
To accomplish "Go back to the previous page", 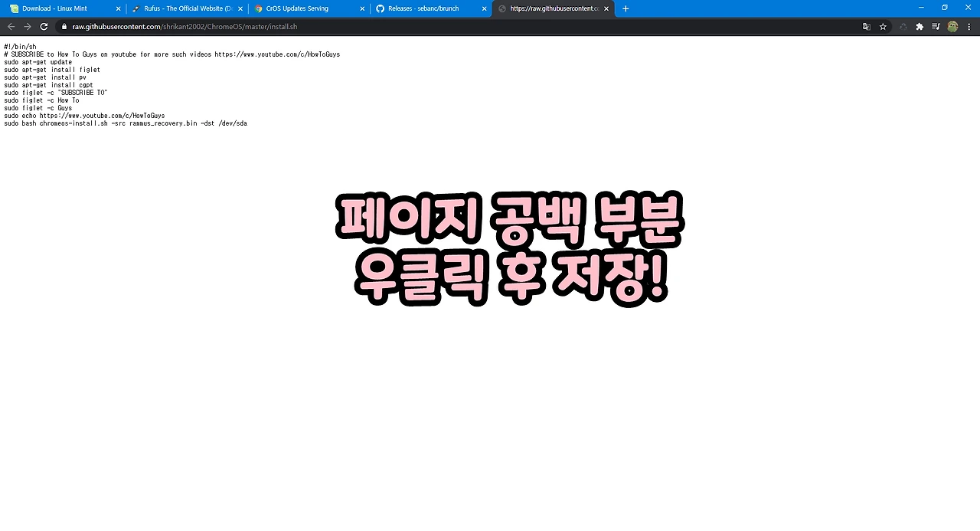I will coord(11,26).
